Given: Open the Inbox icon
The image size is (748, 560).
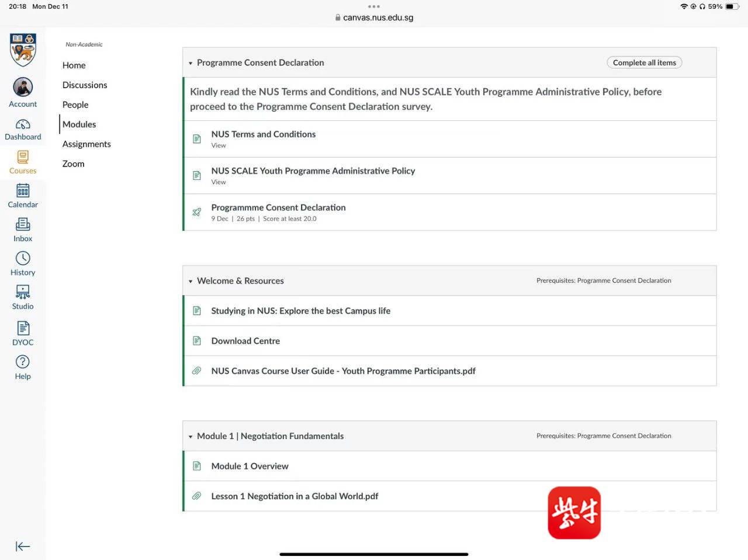Looking at the screenshot, I should [x=23, y=224].
